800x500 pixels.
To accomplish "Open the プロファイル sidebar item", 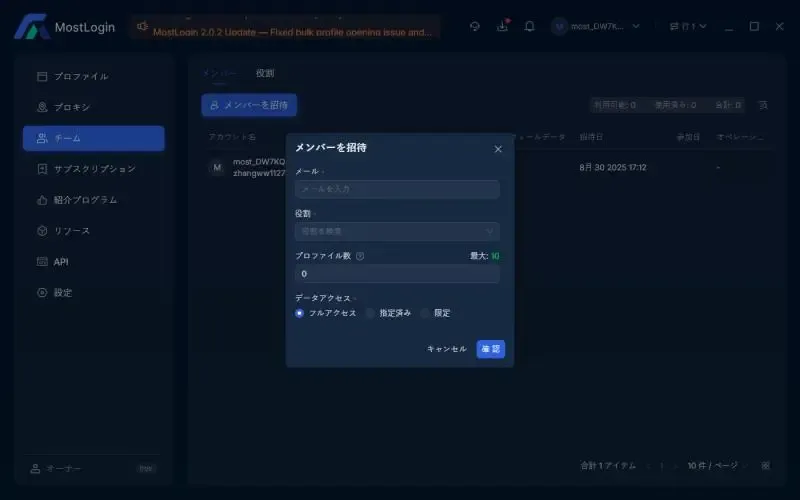I will click(x=93, y=77).
